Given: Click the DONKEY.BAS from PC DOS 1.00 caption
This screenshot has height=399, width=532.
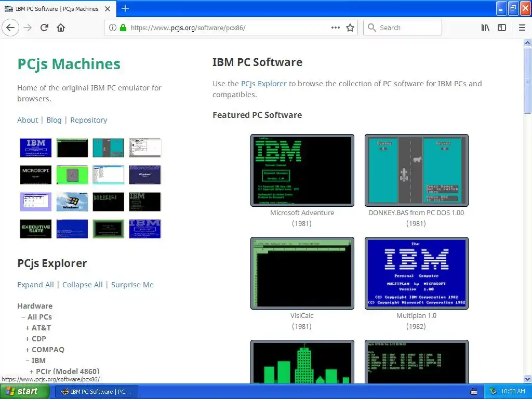Looking at the screenshot, I should (x=416, y=212).
